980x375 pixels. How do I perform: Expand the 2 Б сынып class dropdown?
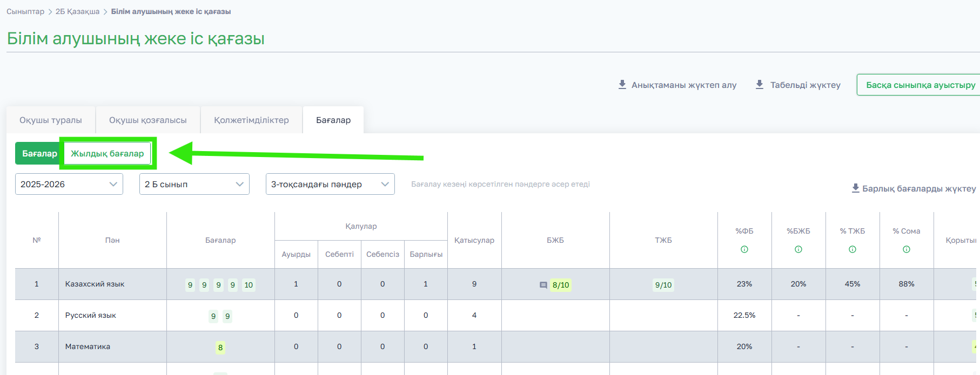point(194,184)
